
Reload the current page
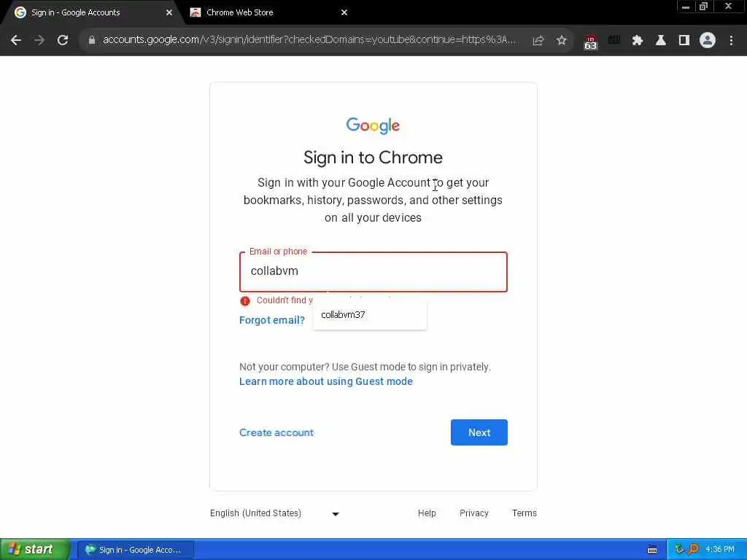pos(63,40)
